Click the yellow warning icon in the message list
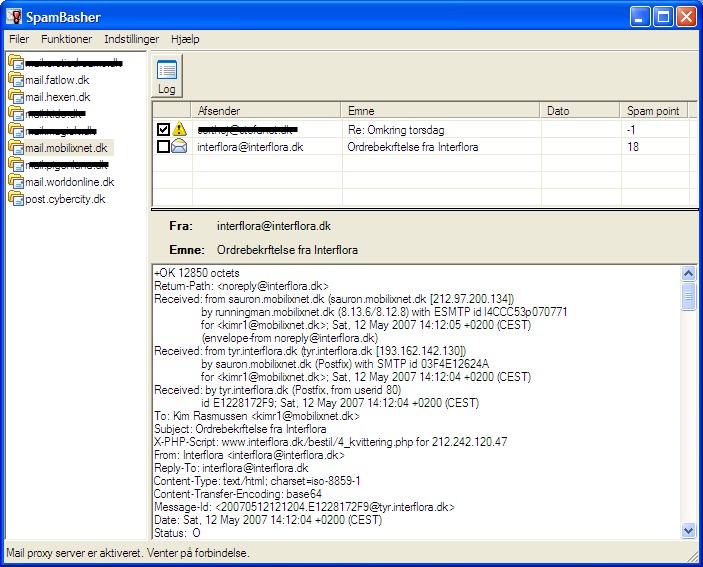Screen dimensions: 703x567 click(179, 129)
